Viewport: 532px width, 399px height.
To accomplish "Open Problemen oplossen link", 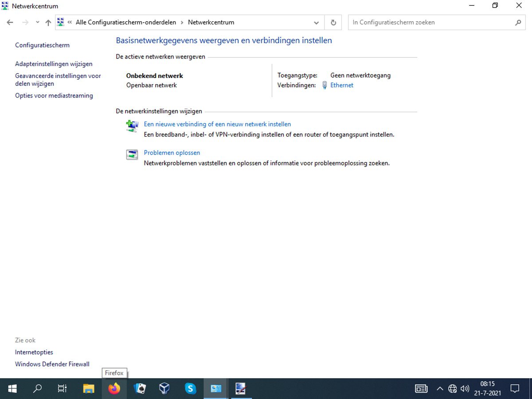I will click(x=172, y=153).
